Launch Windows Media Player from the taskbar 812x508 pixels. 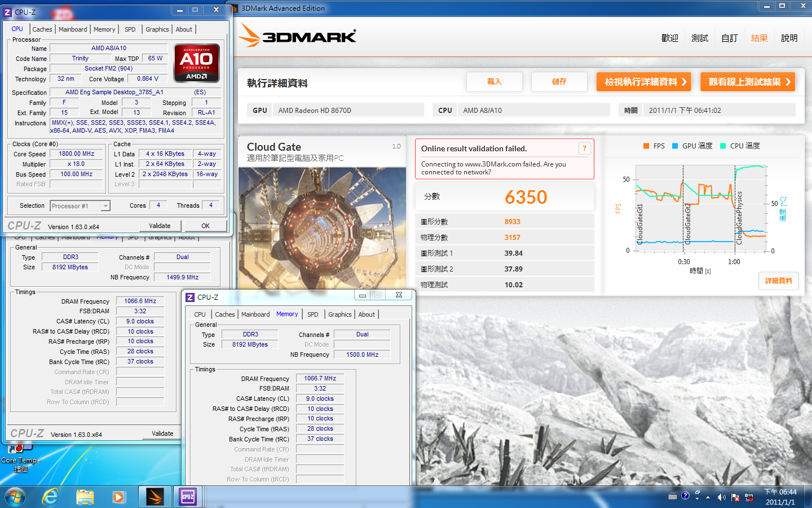point(118,497)
